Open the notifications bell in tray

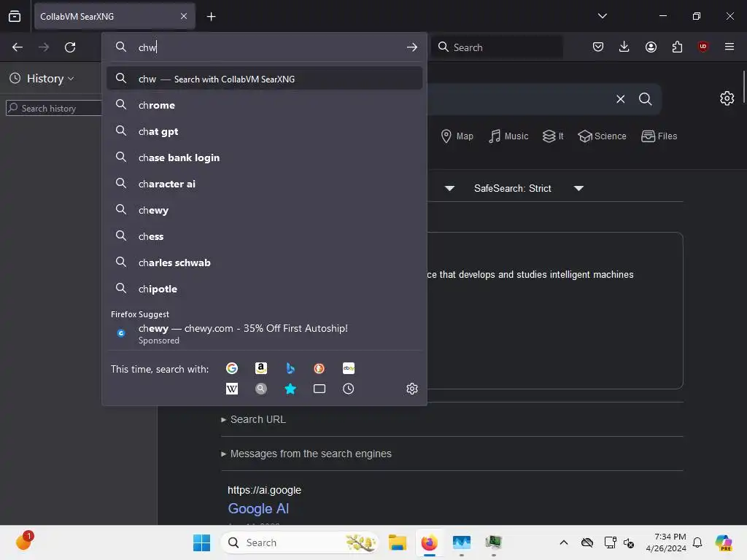[x=697, y=542]
